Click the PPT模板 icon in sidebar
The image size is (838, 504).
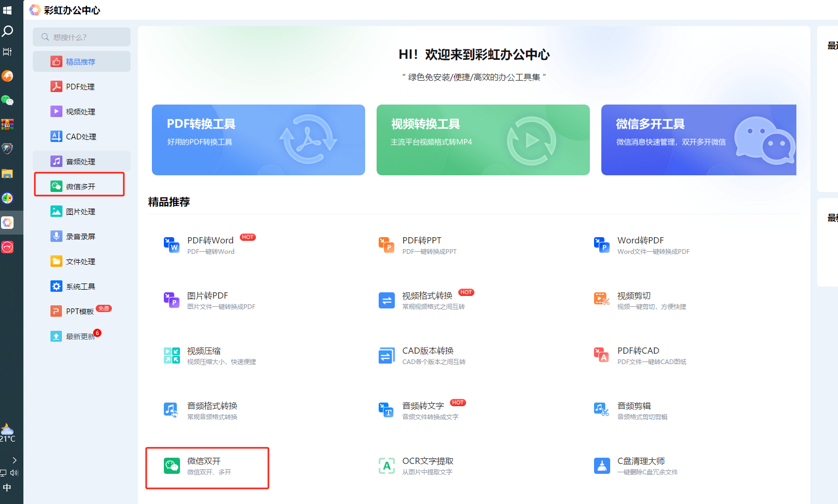pyautogui.click(x=56, y=311)
